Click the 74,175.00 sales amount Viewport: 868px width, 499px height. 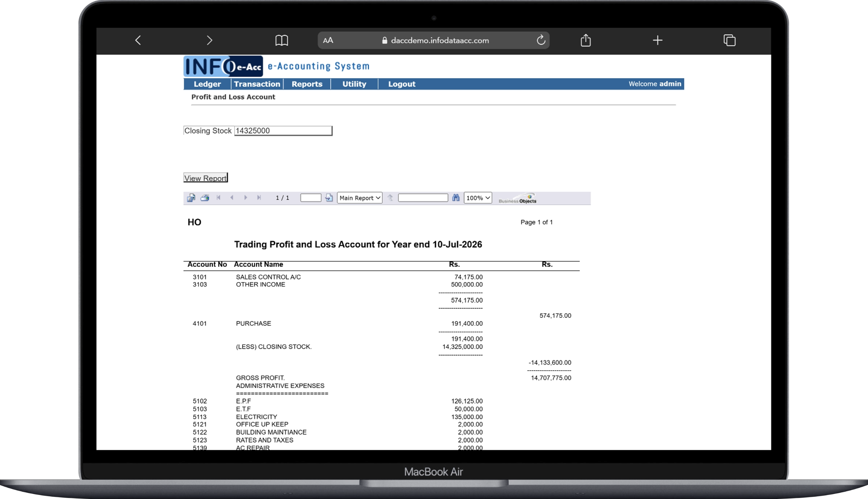[468, 277]
